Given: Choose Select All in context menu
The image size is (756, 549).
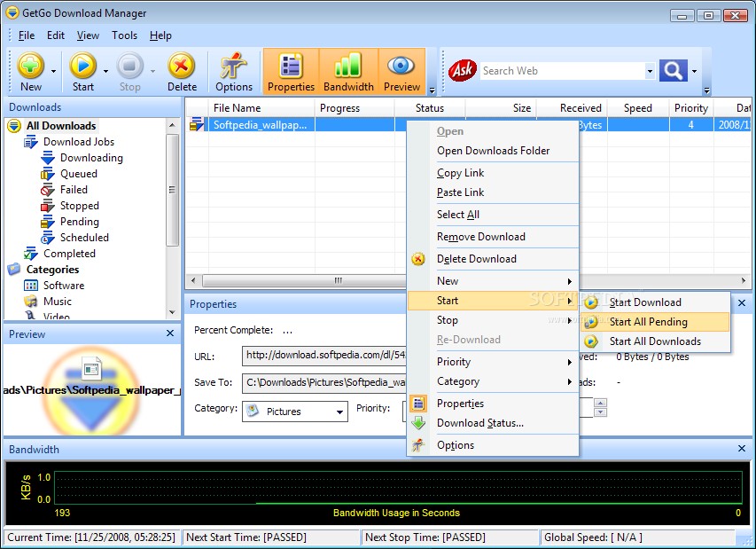Looking at the screenshot, I should (x=494, y=215).
